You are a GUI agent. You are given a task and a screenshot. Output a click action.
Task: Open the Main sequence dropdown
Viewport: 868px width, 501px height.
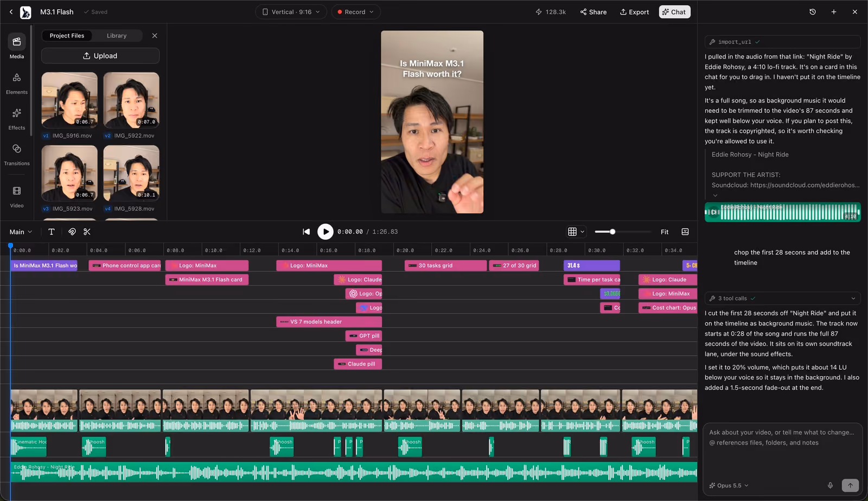click(x=21, y=232)
